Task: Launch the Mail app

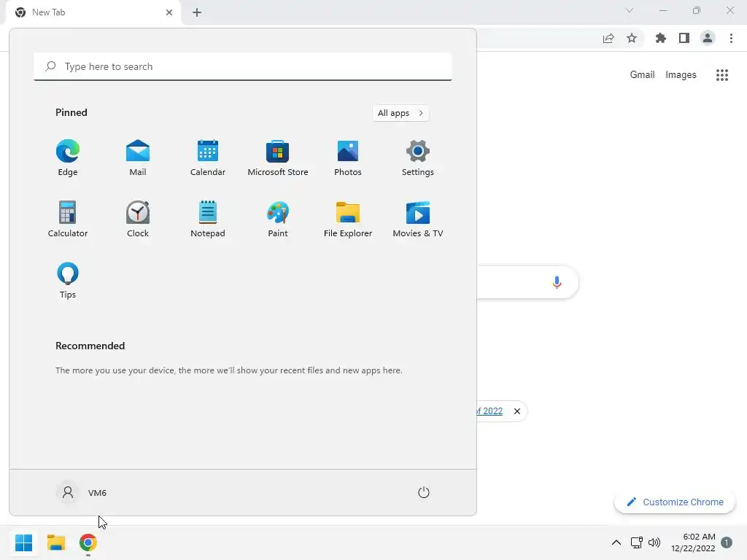Action: click(x=138, y=157)
